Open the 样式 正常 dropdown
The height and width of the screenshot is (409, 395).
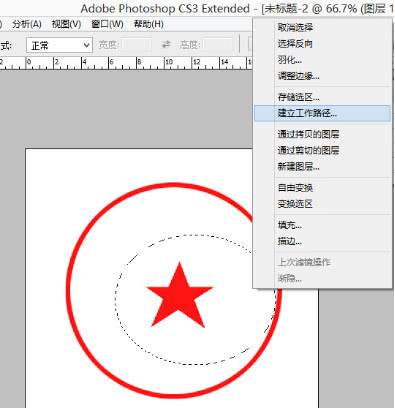(x=59, y=45)
